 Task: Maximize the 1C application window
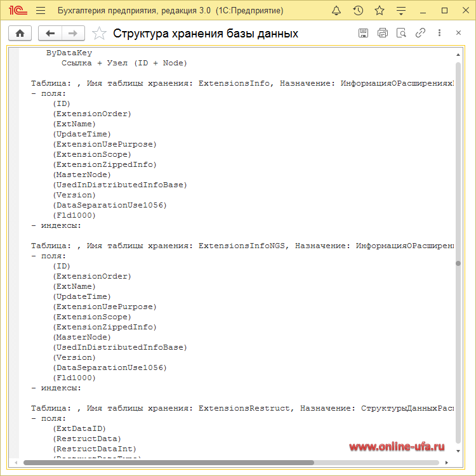click(444, 11)
